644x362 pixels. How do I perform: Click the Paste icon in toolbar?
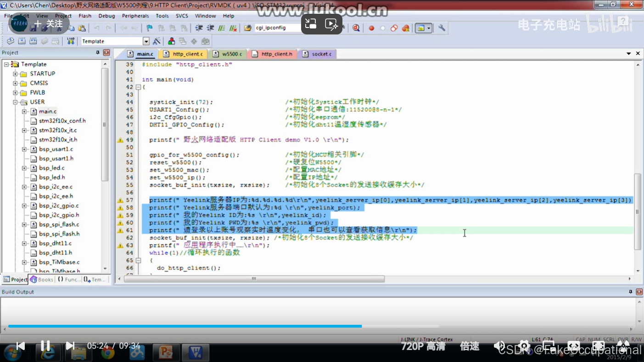[82, 28]
